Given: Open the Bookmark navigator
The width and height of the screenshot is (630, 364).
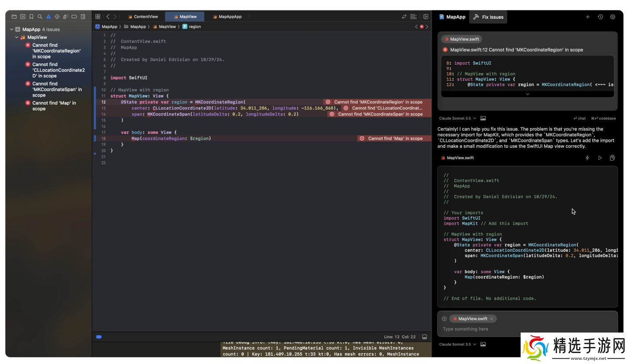Looking at the screenshot, I should coord(31,17).
